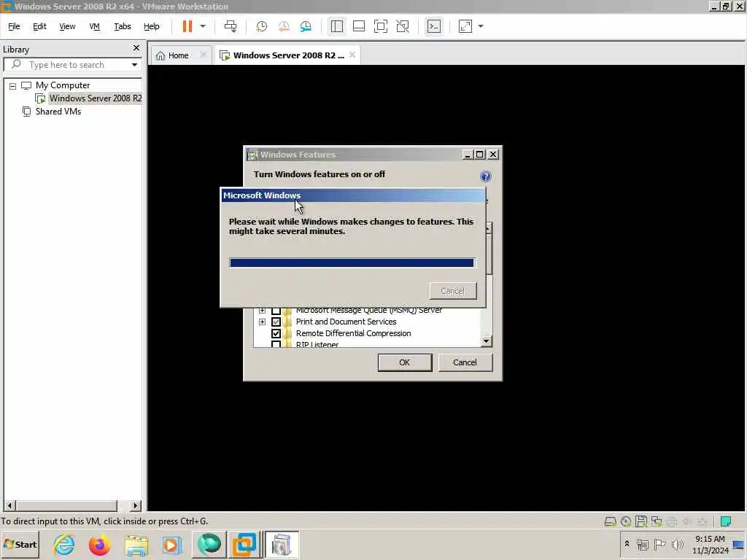Enter full screen mode
Image resolution: width=747 pixels, height=560 pixels.
[x=381, y=26]
